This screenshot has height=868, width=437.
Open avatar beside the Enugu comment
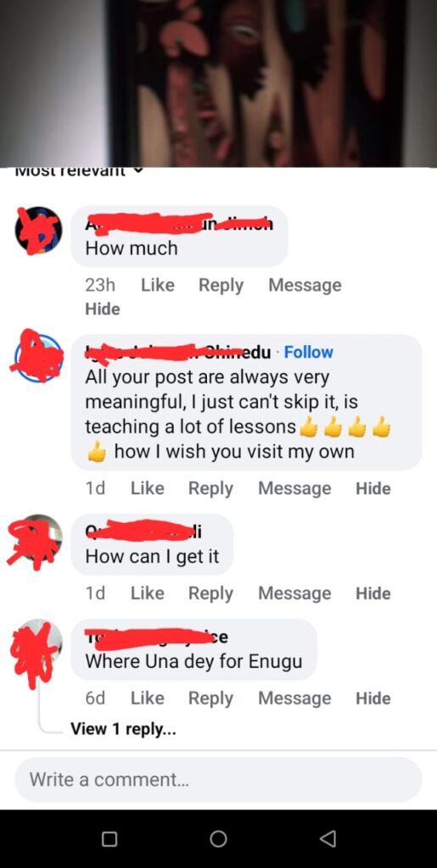point(38,643)
